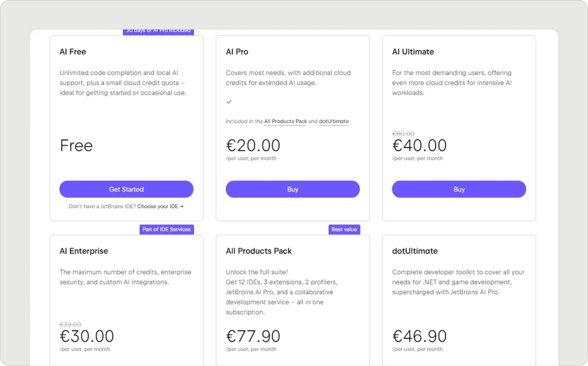Click the checkmark icon in AI Pro card
This screenshot has height=366, width=588.
[x=229, y=102]
